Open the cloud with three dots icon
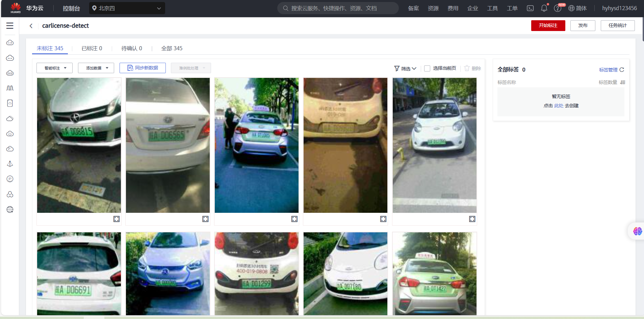 tap(10, 58)
